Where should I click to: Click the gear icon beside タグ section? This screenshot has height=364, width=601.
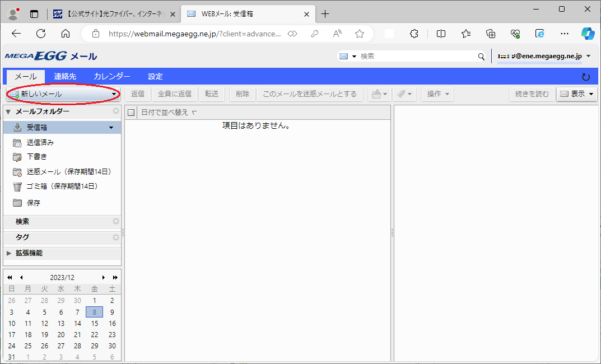pos(116,237)
